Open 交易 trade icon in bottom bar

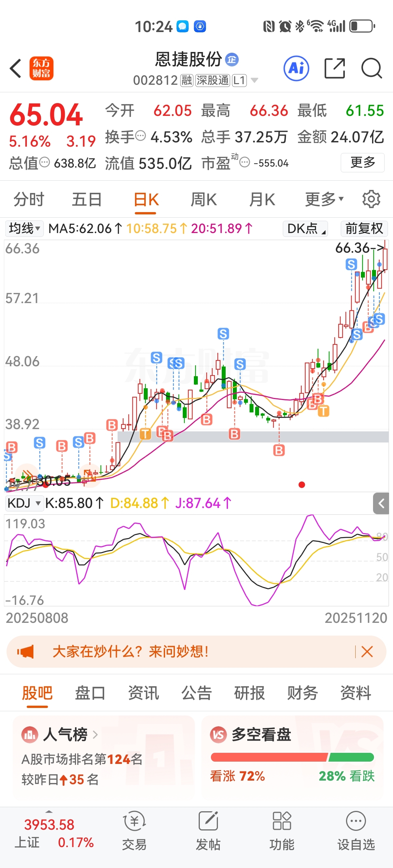[134, 821]
